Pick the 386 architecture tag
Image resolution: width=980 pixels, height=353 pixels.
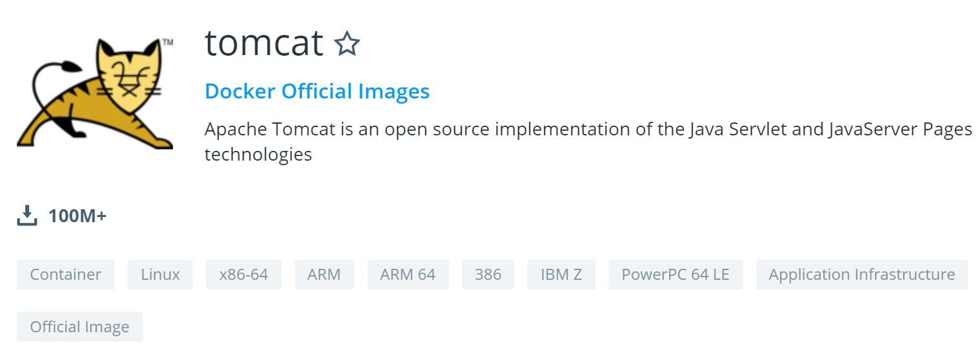coord(488,275)
